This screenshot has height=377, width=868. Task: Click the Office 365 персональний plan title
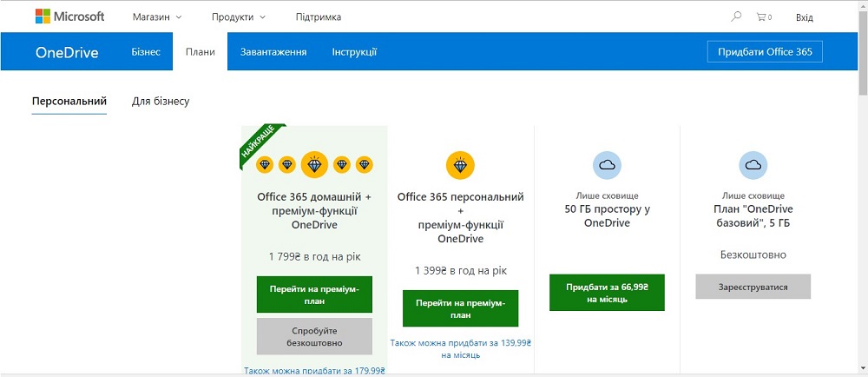[x=461, y=218]
